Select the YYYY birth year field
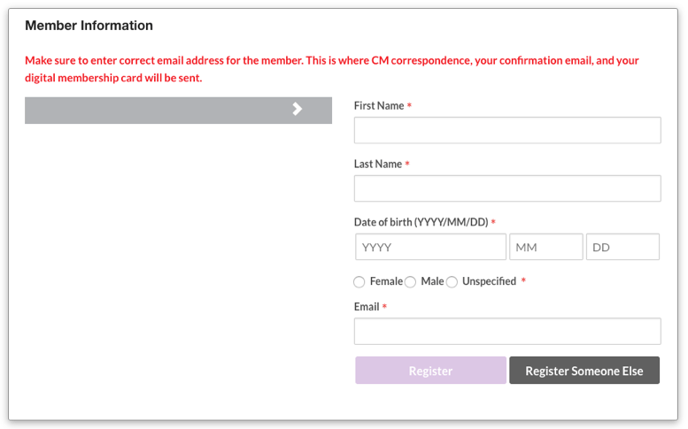The height and width of the screenshot is (429, 688). coord(430,247)
